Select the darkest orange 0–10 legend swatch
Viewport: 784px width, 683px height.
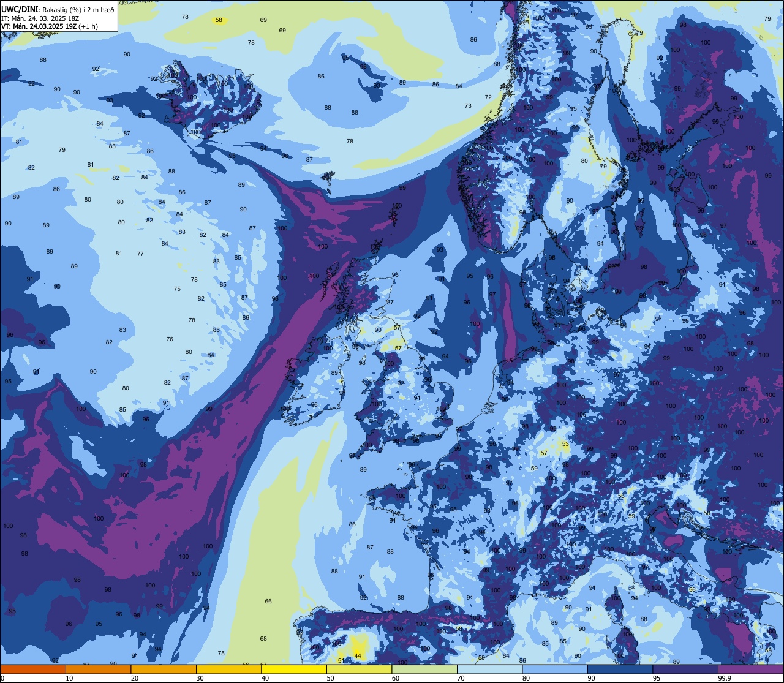(33, 669)
